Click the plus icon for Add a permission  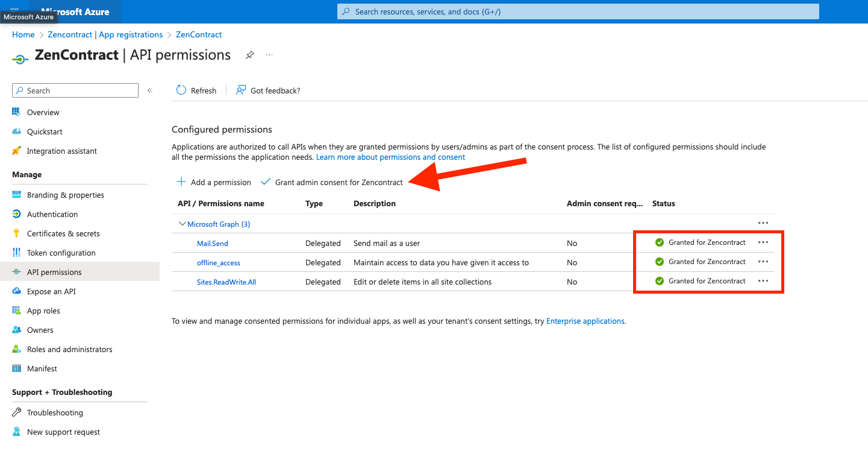(x=181, y=182)
